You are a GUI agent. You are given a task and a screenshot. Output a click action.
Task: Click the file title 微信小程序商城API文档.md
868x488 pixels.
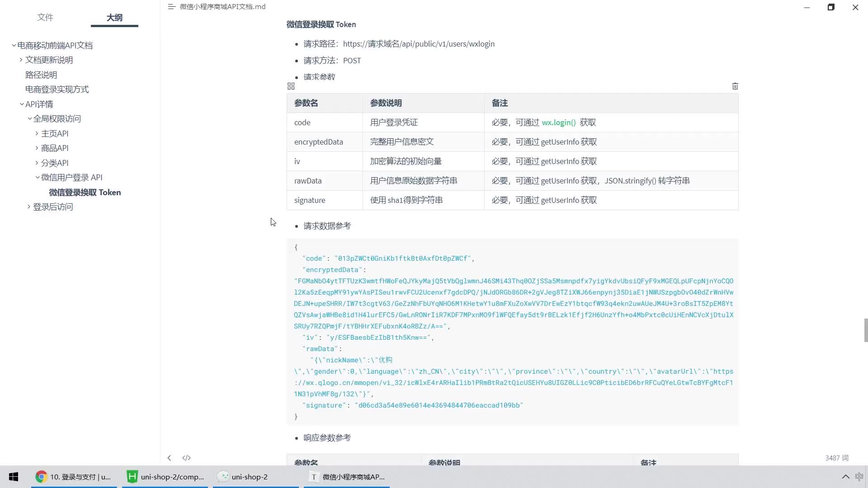pyautogui.click(x=222, y=7)
